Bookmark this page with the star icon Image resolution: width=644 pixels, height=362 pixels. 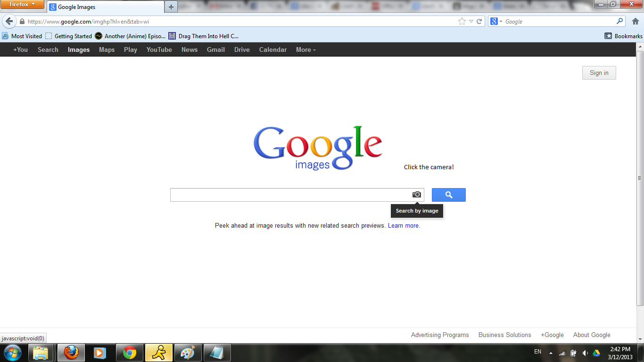pos(462,22)
